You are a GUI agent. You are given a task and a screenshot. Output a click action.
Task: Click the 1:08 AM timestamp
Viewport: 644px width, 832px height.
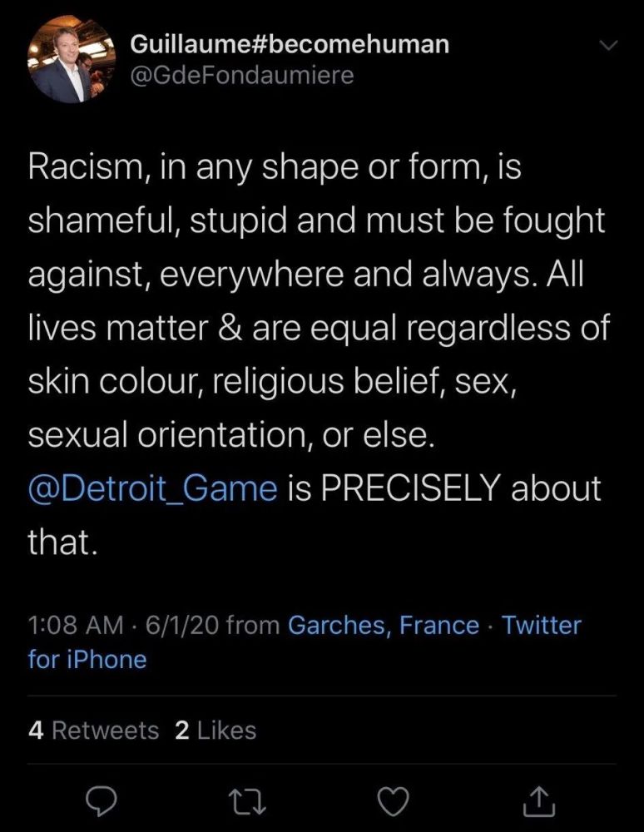point(70,625)
